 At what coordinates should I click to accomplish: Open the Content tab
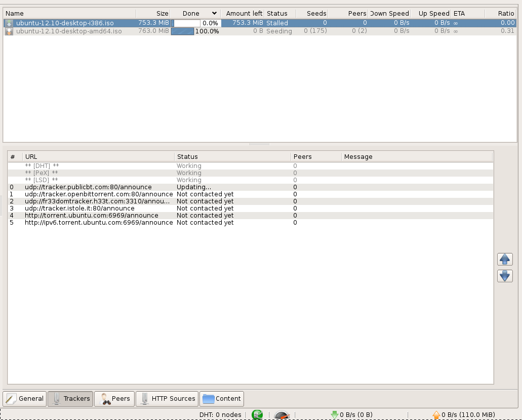(x=222, y=399)
